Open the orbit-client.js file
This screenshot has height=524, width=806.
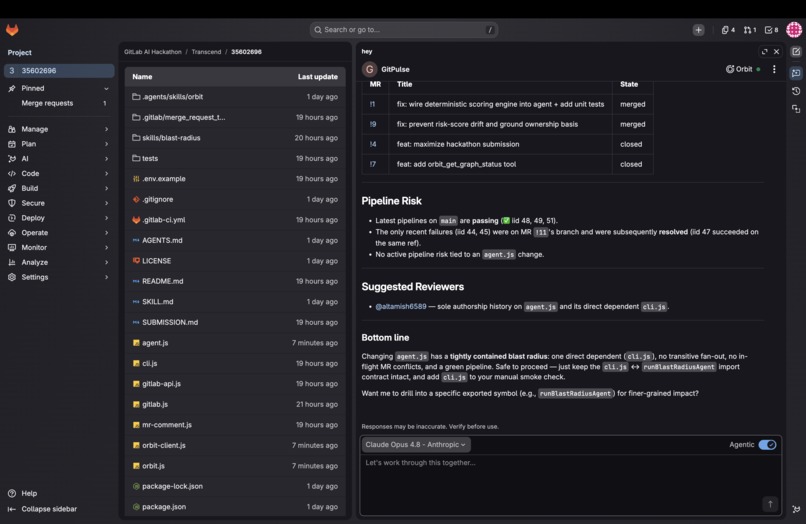click(164, 445)
